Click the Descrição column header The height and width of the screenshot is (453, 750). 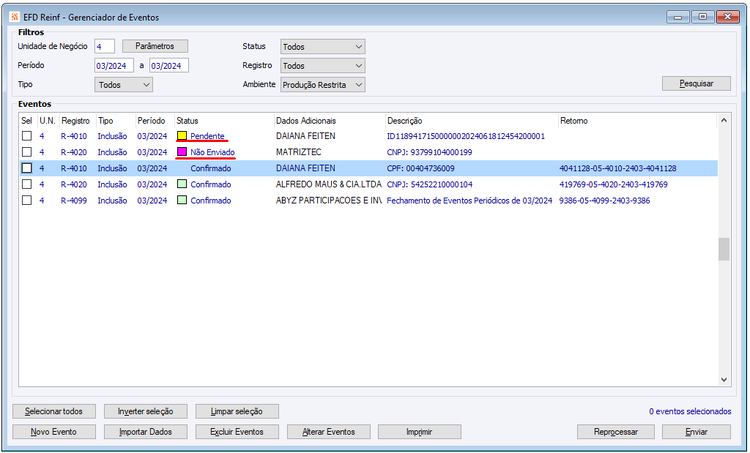[x=405, y=121]
